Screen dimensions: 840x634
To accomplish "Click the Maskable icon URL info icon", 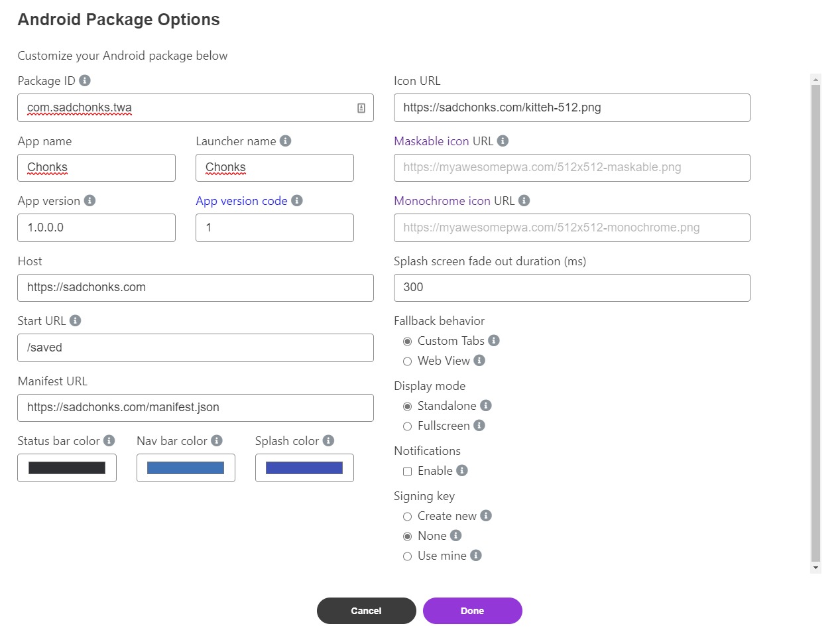I will pyautogui.click(x=503, y=141).
